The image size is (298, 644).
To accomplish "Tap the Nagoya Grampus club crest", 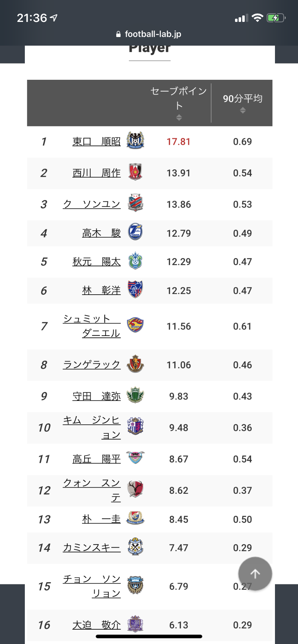I will [x=135, y=364].
